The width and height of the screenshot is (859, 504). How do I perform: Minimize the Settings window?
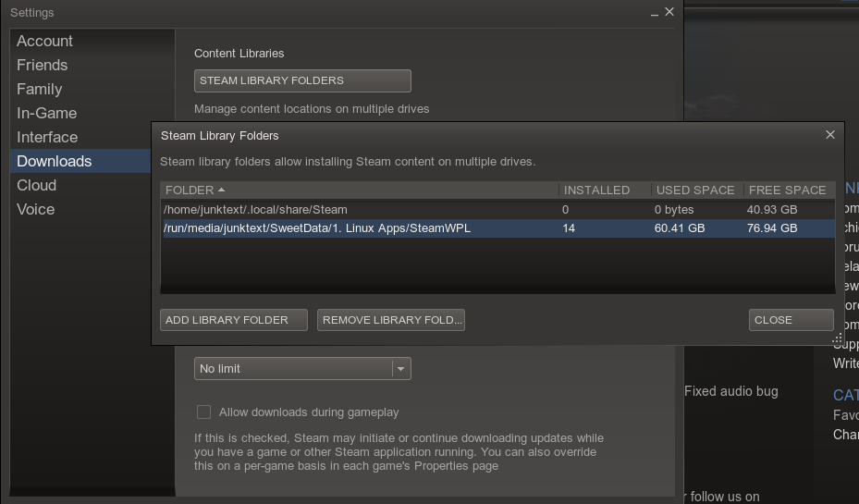[654, 13]
